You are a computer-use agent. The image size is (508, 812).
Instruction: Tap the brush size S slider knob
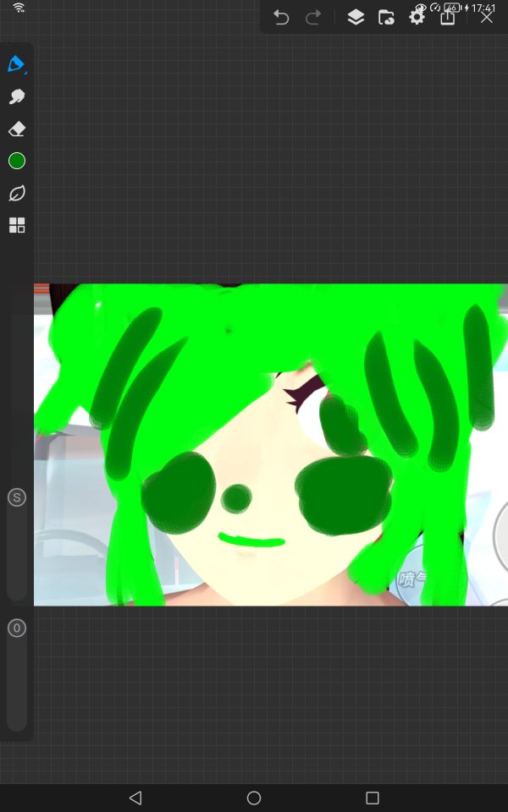pos(17,497)
